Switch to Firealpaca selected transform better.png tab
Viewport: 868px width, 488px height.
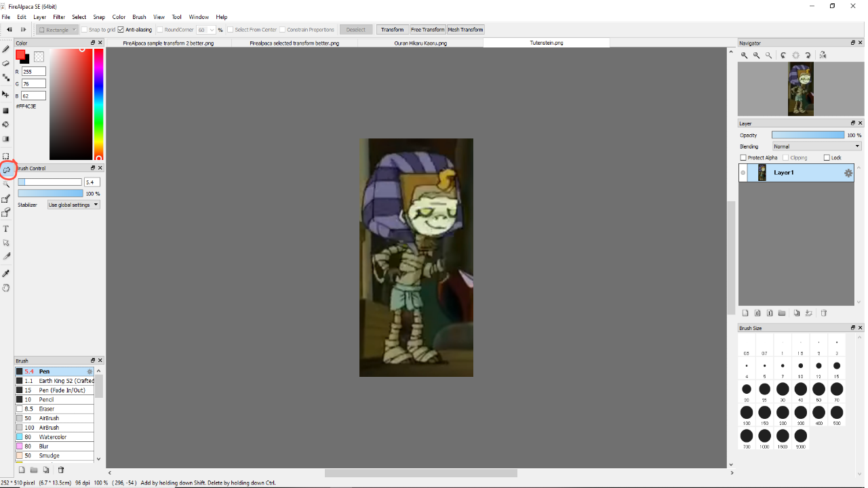pos(294,43)
